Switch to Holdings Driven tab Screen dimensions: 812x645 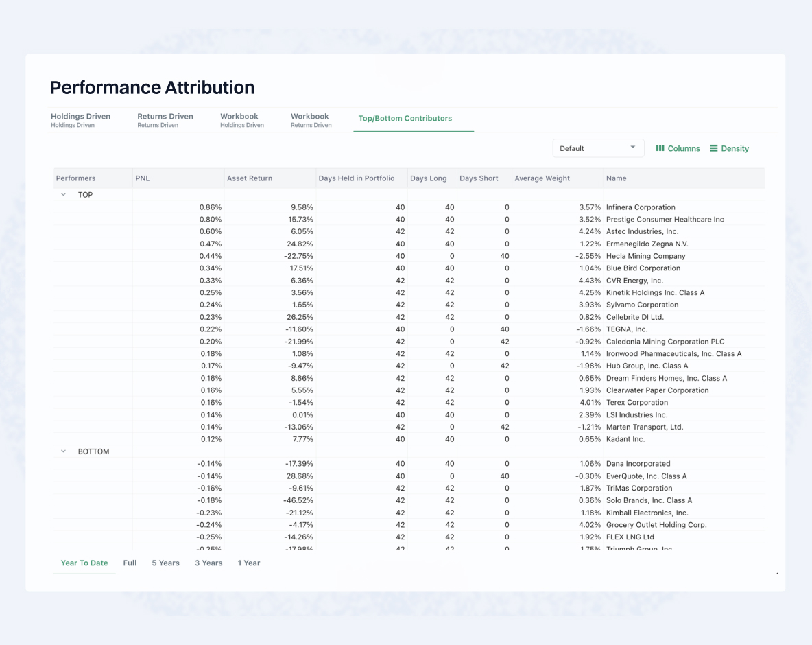point(80,119)
